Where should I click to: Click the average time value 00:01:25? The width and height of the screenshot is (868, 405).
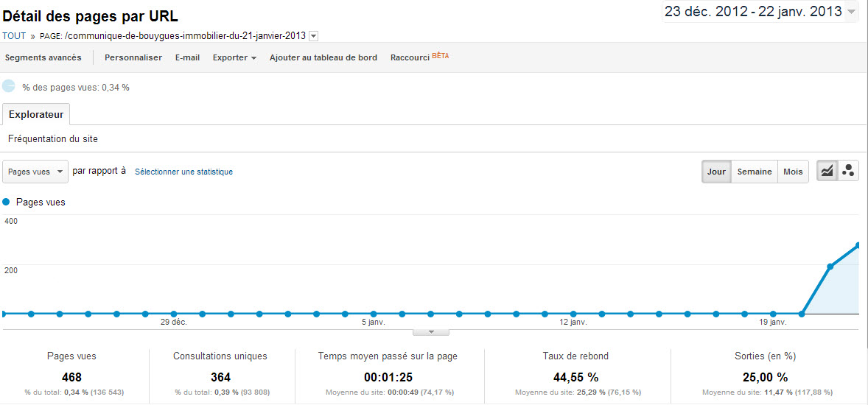point(388,377)
